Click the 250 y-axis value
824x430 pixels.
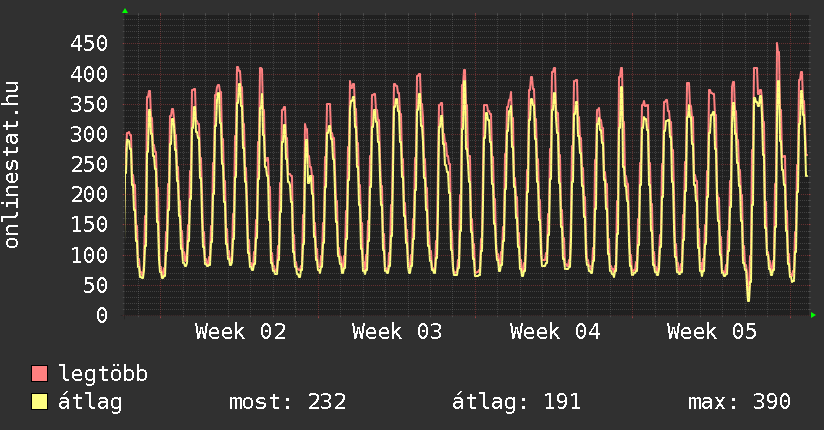[x=89, y=164]
